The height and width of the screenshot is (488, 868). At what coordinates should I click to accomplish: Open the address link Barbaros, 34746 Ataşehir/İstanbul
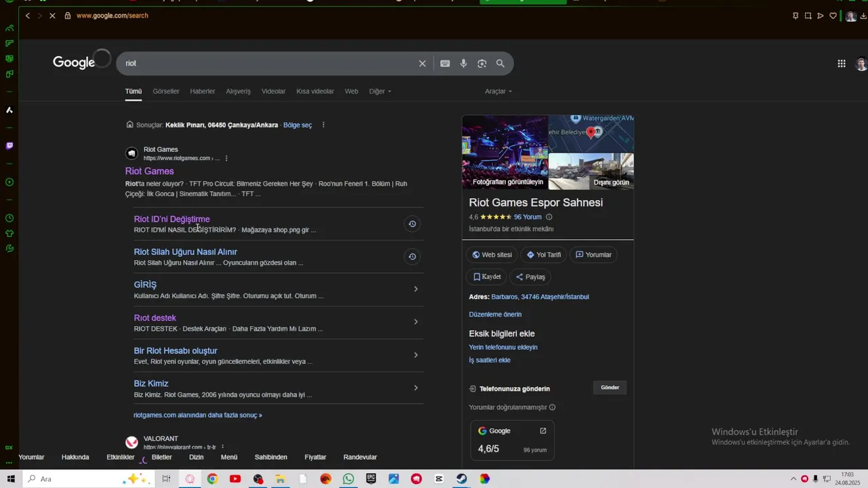click(x=540, y=297)
